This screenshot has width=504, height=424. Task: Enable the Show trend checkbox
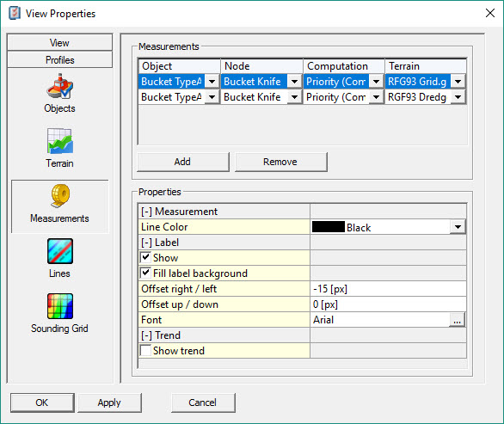pos(145,350)
